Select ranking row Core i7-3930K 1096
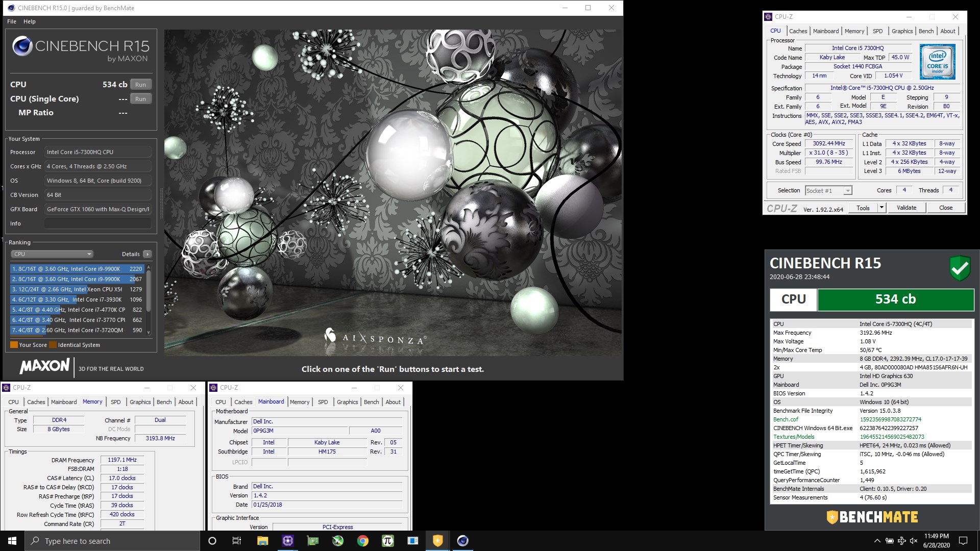This screenshot has height=551, width=980. pyautogui.click(x=77, y=299)
